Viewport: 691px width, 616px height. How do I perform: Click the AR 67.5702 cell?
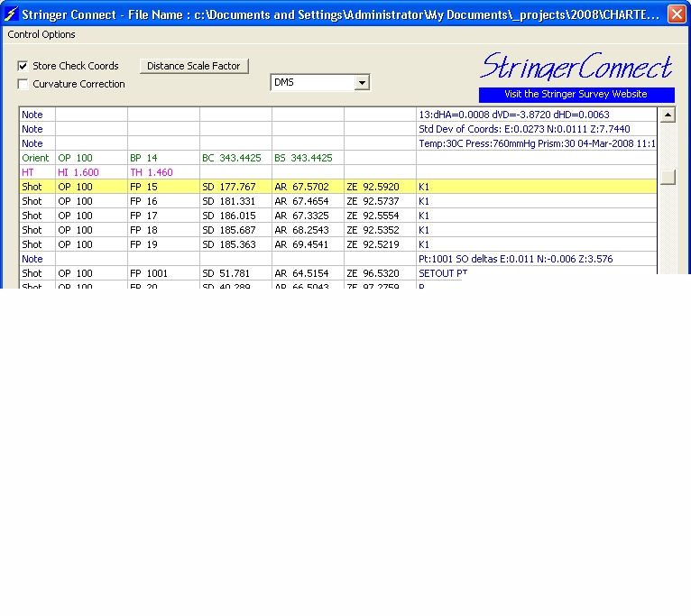pyautogui.click(x=308, y=187)
